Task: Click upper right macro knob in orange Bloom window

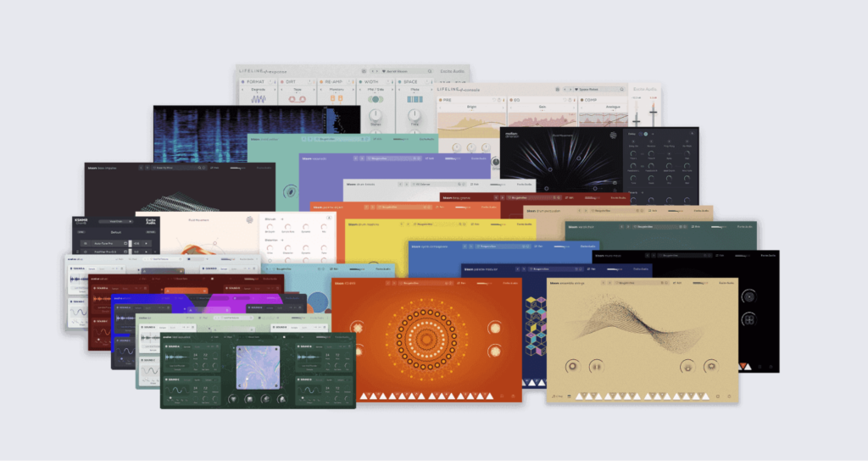Action: tap(494, 328)
